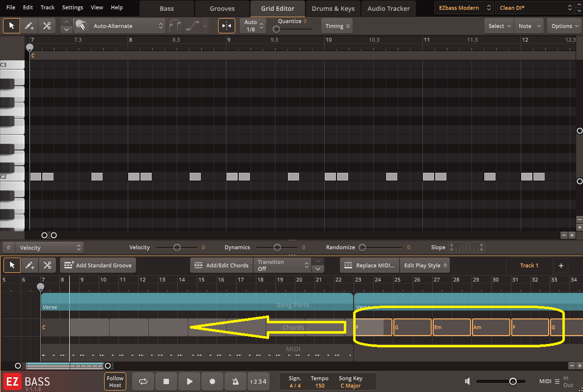Select the scissors tool in song track toolbar
This screenshot has width=583, height=392.
[47, 265]
